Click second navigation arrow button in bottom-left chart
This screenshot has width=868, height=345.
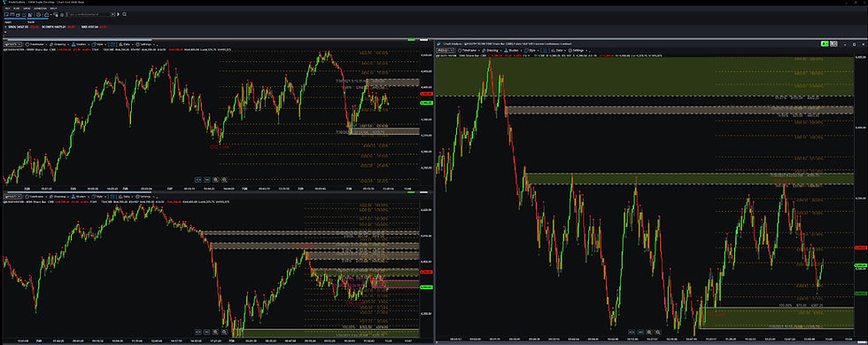206,332
